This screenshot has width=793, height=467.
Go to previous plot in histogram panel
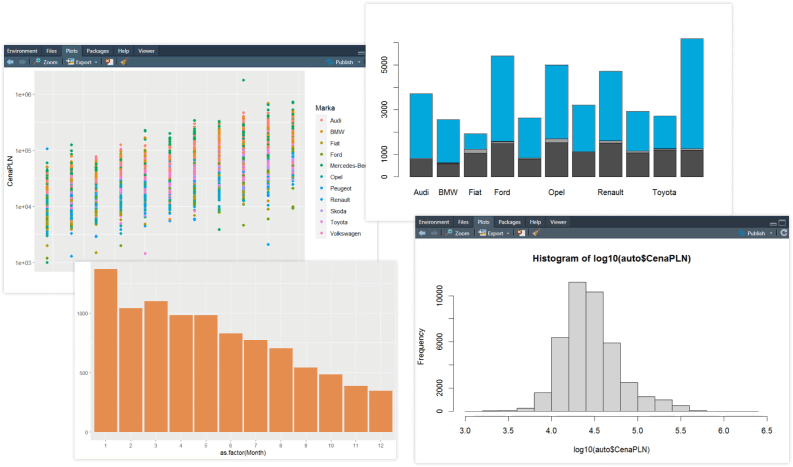pyautogui.click(x=422, y=232)
